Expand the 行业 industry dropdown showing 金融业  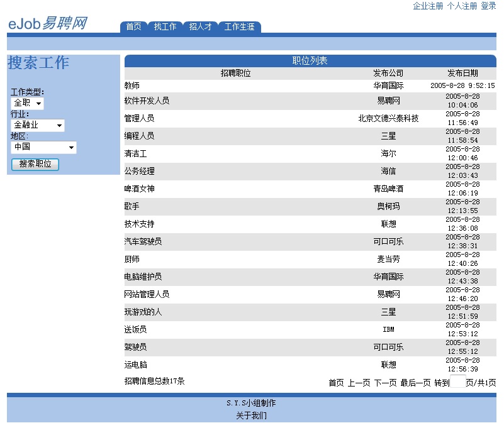(36, 125)
